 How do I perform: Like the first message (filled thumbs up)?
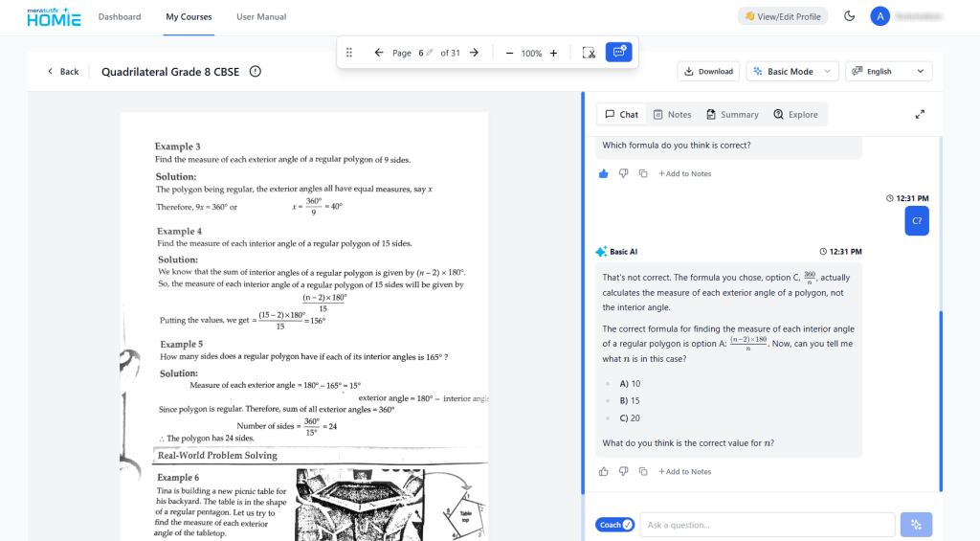[603, 174]
